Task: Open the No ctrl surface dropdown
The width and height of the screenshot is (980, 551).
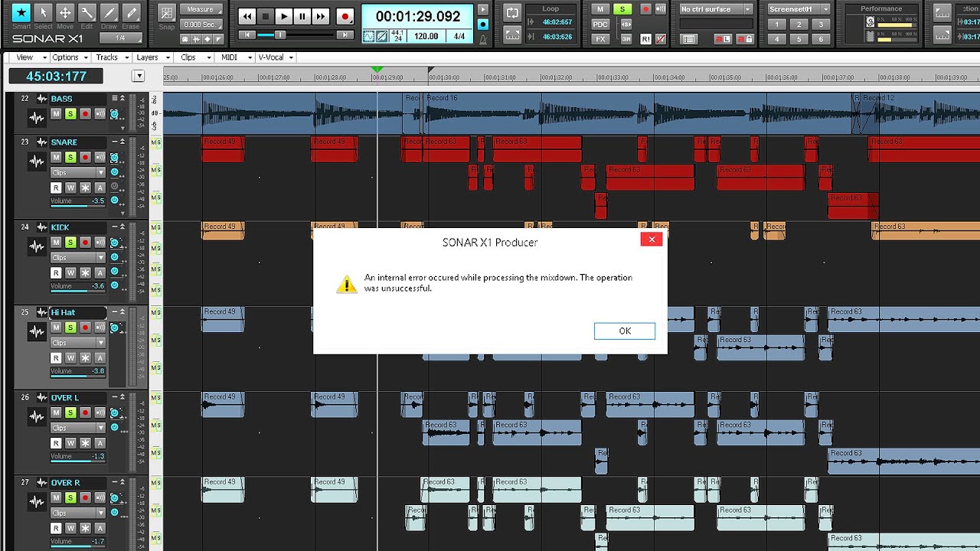Action: coord(716,9)
